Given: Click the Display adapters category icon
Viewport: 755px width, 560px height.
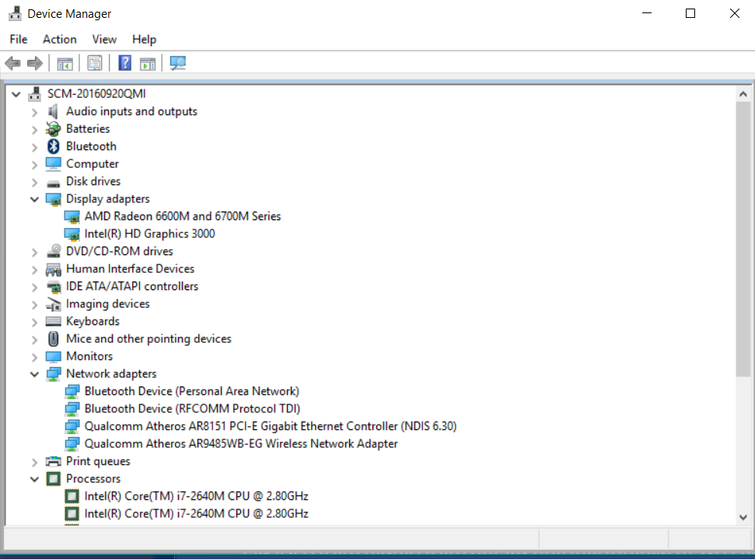Looking at the screenshot, I should pyautogui.click(x=54, y=199).
